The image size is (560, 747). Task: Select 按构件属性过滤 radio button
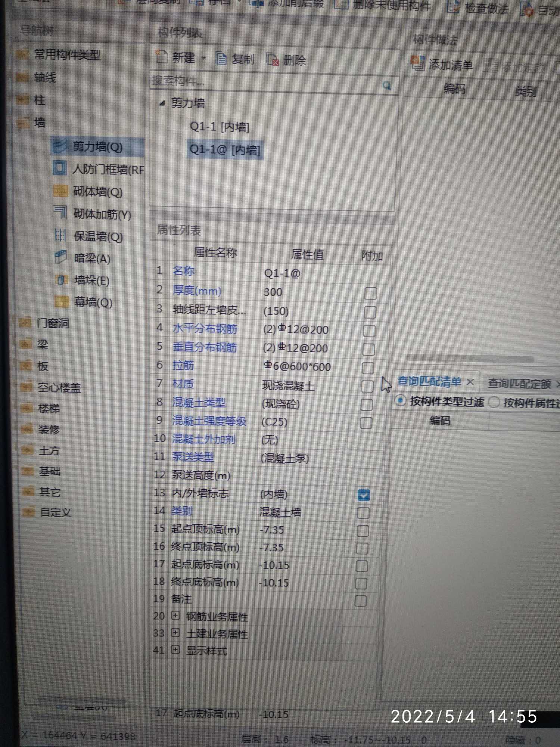click(494, 402)
